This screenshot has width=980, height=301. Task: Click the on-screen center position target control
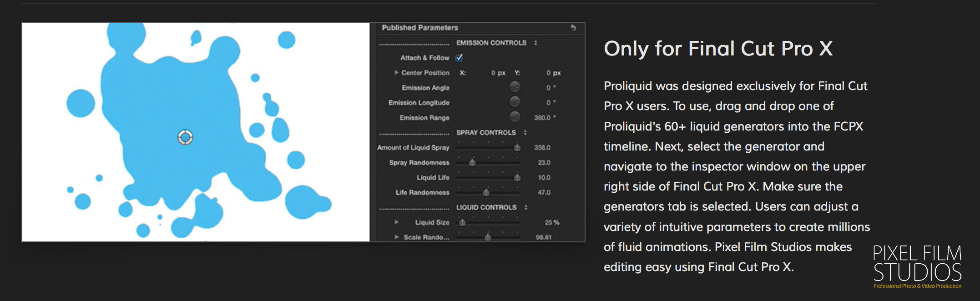click(185, 137)
